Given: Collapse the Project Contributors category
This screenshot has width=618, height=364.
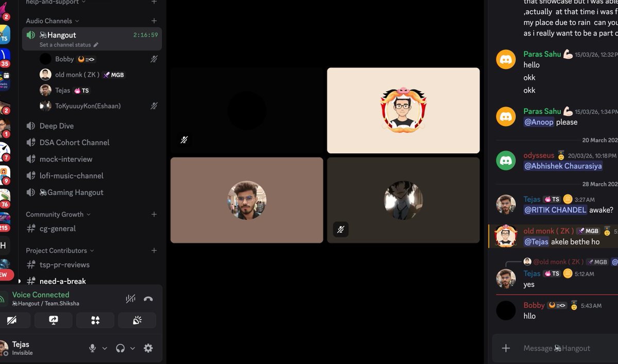Looking at the screenshot, I should tap(60, 250).
